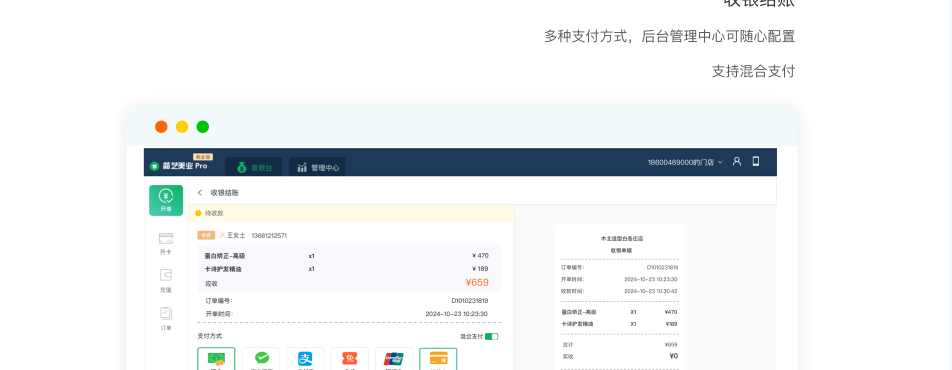
Task: Click the yellow dot in window title bar
Action: 182,126
